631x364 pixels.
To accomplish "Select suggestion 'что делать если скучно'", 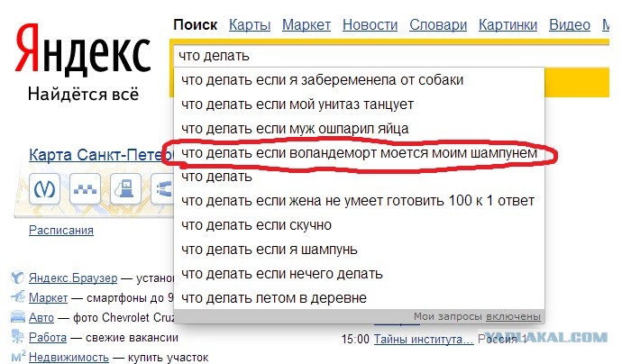I will tap(256, 224).
